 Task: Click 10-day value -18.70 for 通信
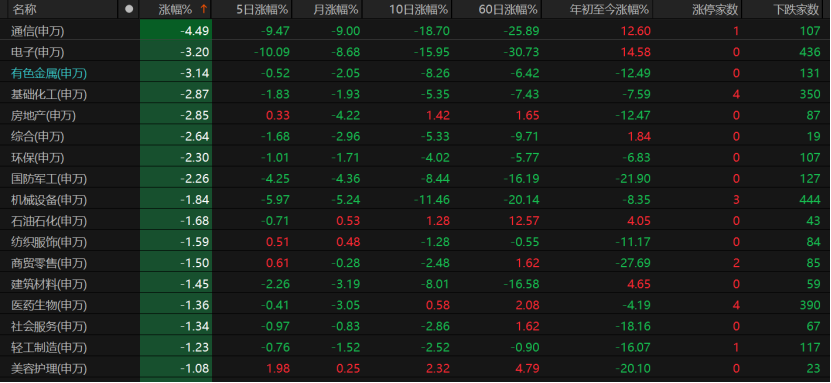[431, 31]
